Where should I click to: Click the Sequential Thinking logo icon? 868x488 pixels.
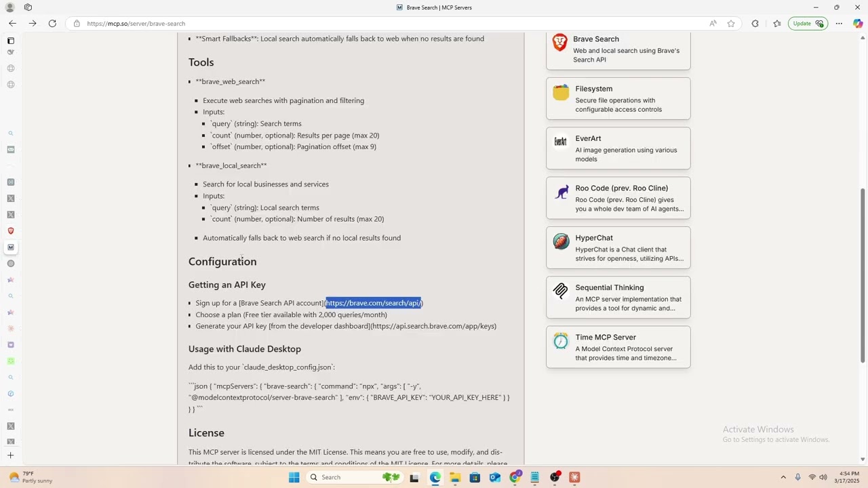coord(561,291)
